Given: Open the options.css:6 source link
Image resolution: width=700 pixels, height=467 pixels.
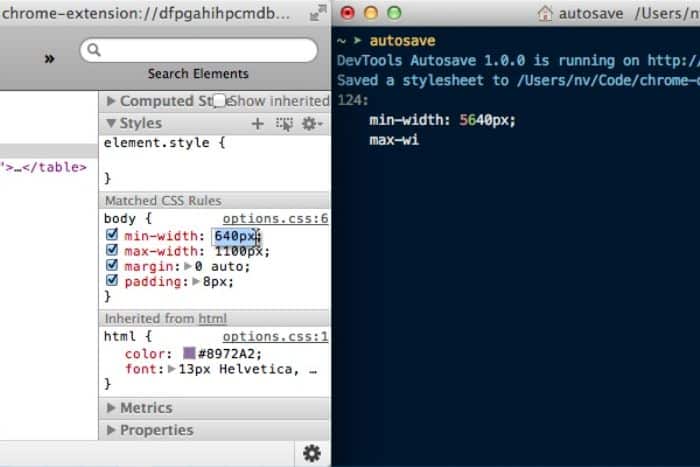Looking at the screenshot, I should [x=275, y=218].
